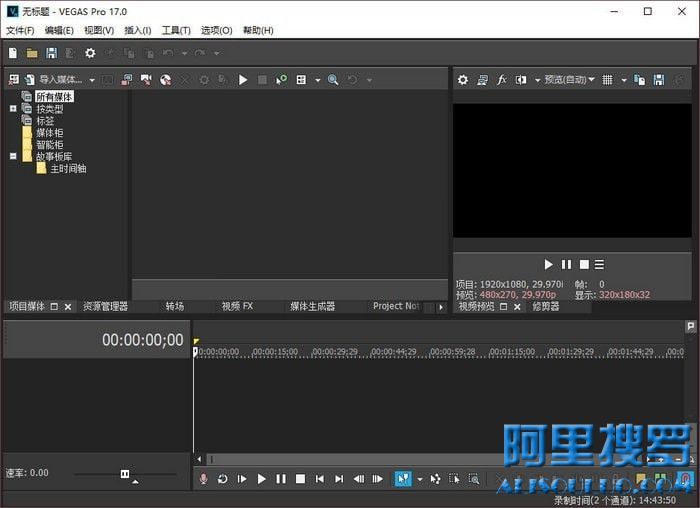Click the media views grid icon
The width and height of the screenshot is (700, 508).
pyautogui.click(x=301, y=79)
